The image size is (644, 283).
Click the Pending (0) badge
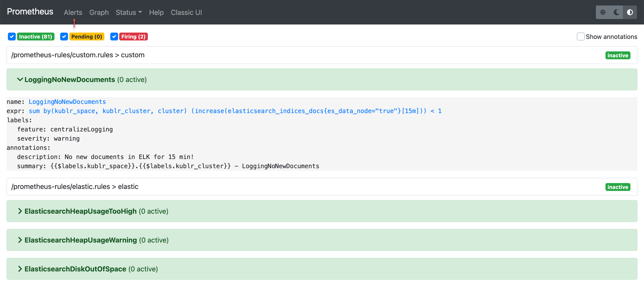tap(86, 37)
